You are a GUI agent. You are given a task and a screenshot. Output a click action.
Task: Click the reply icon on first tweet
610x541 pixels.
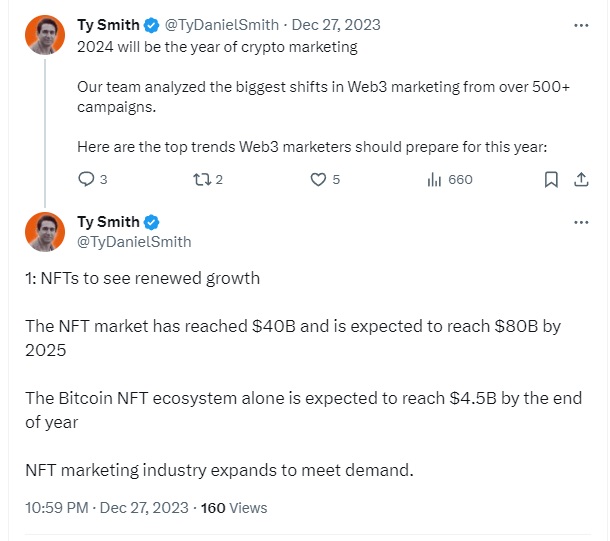pos(86,179)
